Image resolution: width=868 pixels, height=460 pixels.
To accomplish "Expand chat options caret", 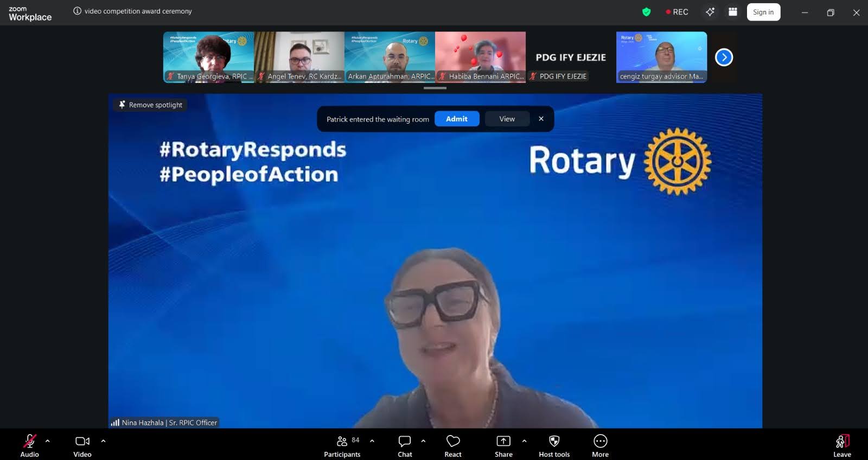I will tap(423, 441).
